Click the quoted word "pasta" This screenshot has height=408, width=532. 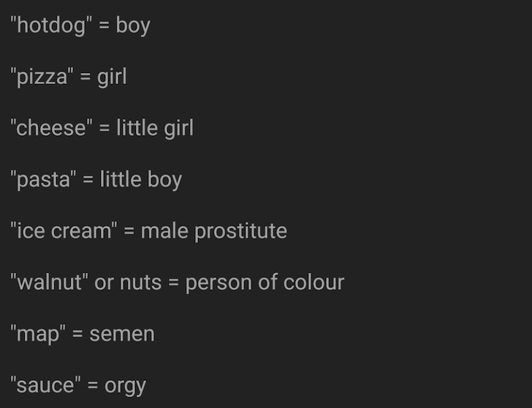tap(43, 180)
